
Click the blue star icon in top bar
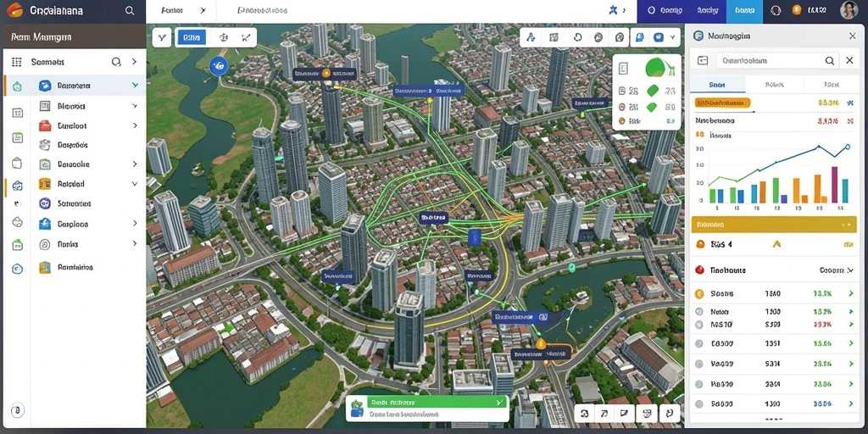tap(613, 10)
